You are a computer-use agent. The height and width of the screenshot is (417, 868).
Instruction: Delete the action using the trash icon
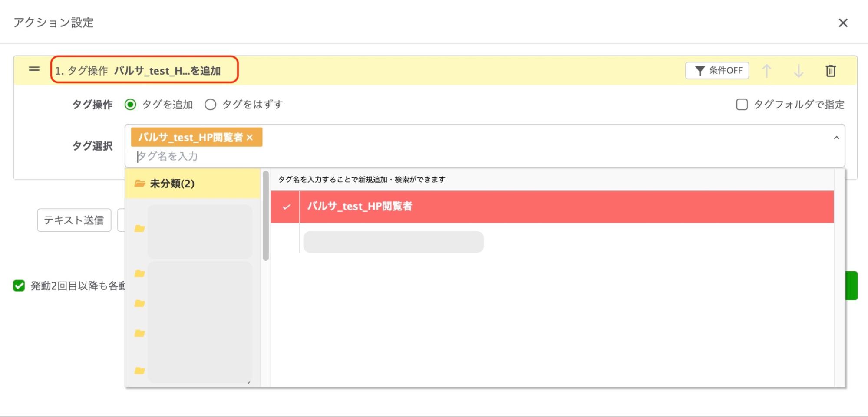click(832, 70)
